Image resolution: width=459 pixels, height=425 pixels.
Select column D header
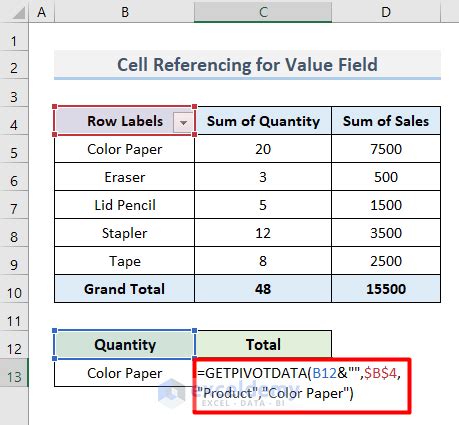[386, 12]
